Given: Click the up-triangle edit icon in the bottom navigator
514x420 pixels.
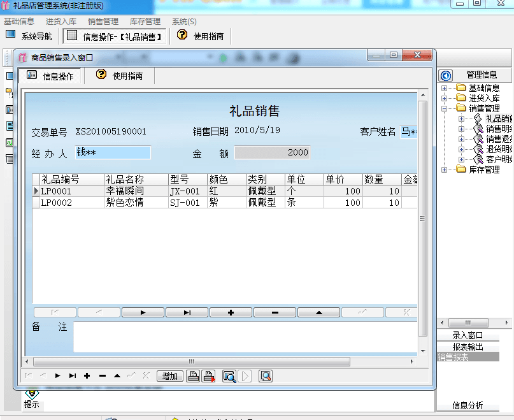Looking at the screenshot, I should pos(117,375).
